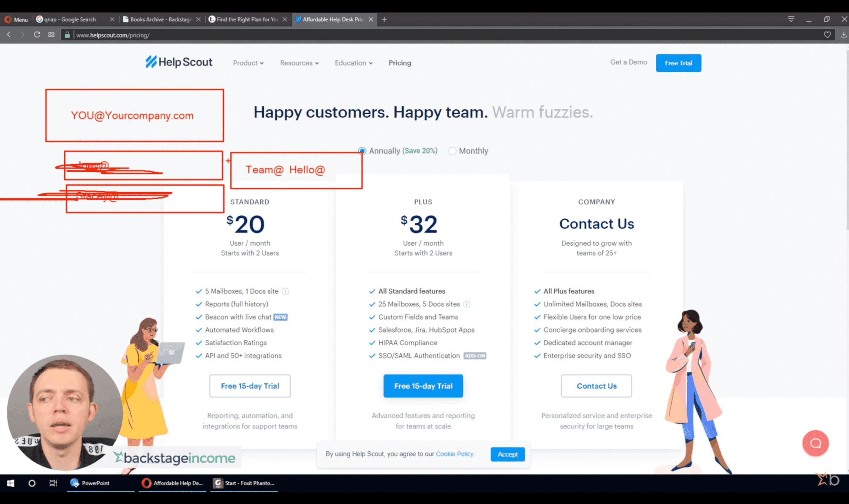
Task: Click Automated Workflows feature text
Action: pos(239,330)
